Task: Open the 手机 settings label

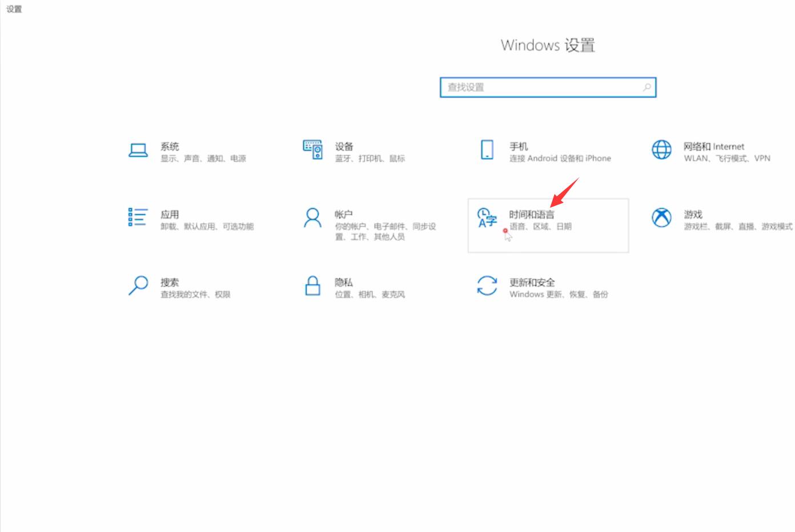Action: point(519,146)
